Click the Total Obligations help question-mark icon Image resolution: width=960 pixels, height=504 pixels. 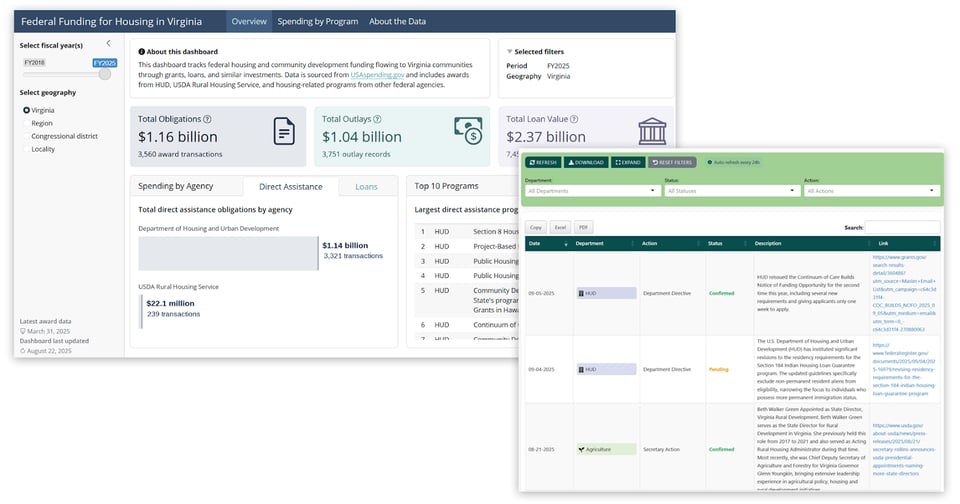pyautogui.click(x=207, y=119)
